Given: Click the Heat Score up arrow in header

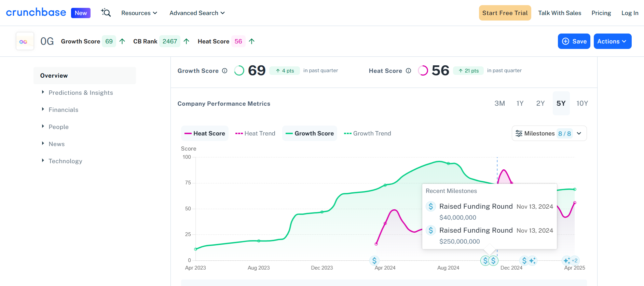Looking at the screenshot, I should tap(252, 41).
